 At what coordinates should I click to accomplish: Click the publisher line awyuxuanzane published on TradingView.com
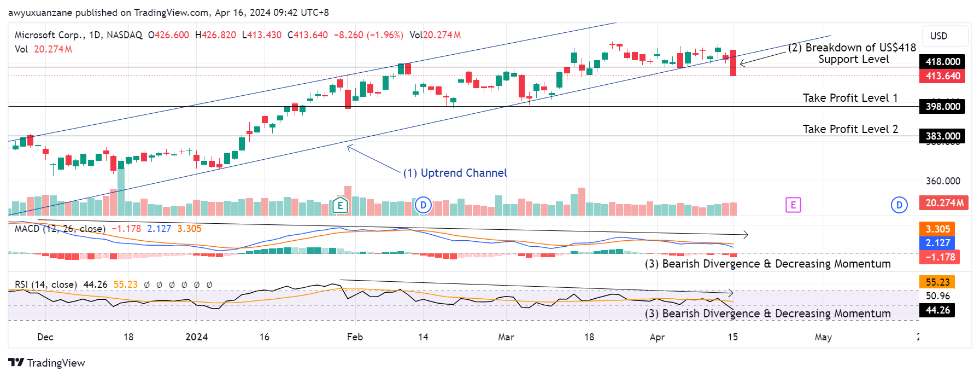(x=168, y=13)
